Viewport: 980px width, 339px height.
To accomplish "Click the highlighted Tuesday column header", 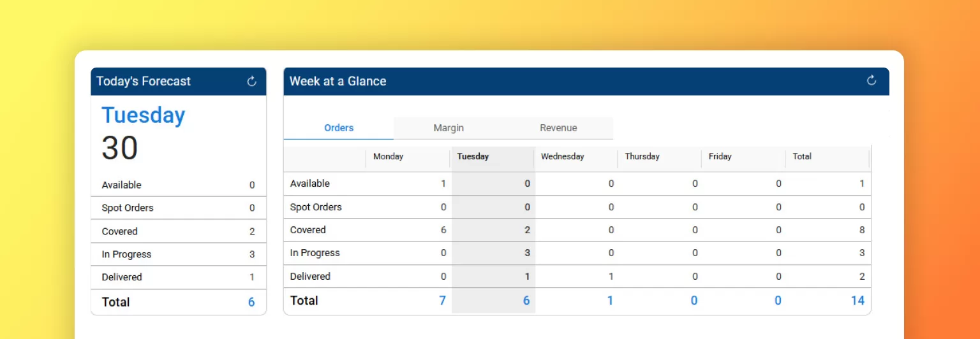I will click(473, 157).
